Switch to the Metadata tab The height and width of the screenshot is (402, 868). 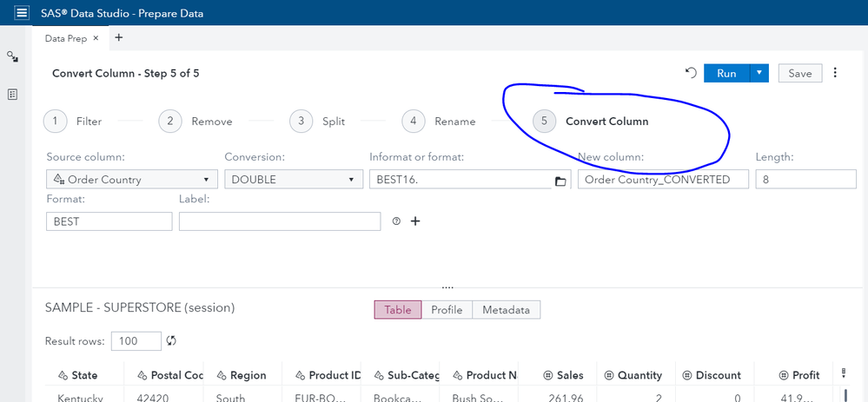[x=506, y=310]
